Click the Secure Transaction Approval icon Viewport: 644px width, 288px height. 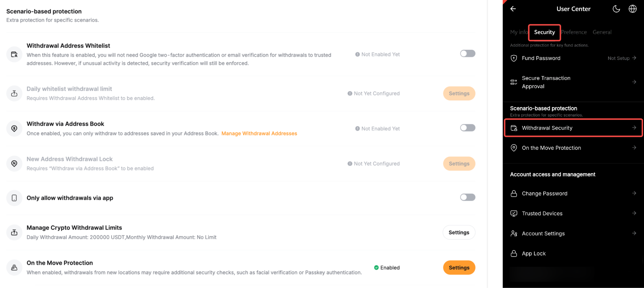[x=514, y=82]
